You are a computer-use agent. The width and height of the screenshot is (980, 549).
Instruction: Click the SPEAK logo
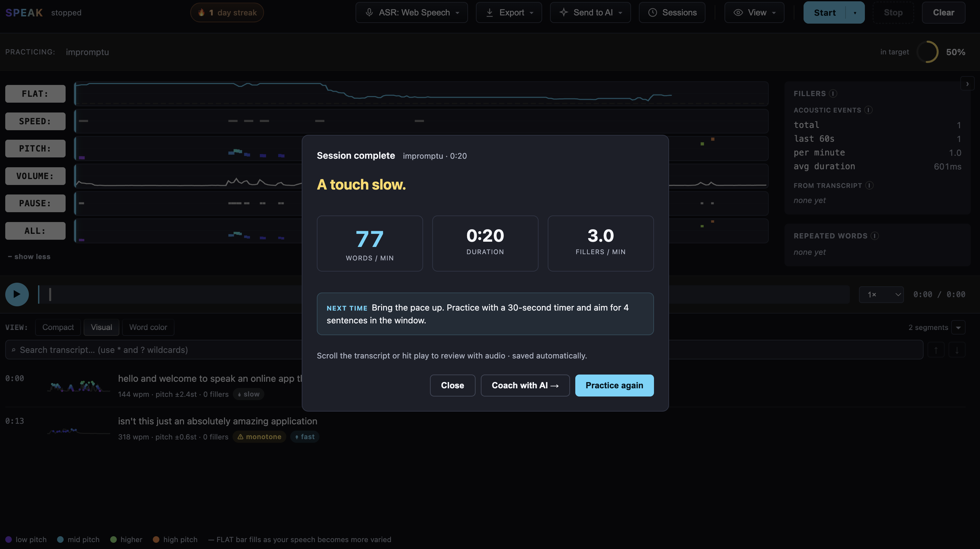24,12
